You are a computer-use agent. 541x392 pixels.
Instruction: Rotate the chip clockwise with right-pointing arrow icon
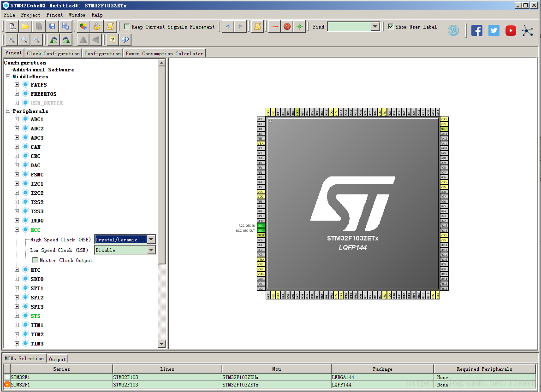(66, 40)
